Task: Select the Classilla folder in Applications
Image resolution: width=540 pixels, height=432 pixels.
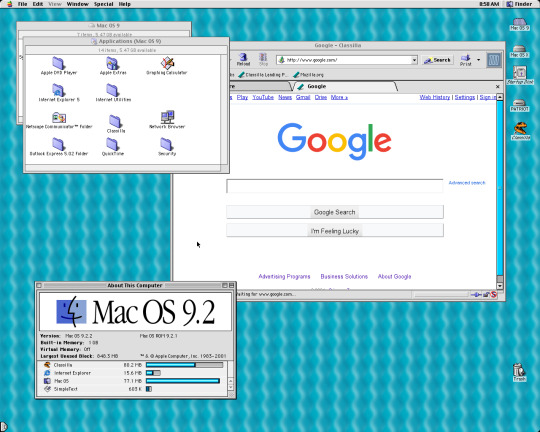Action: click(x=115, y=121)
